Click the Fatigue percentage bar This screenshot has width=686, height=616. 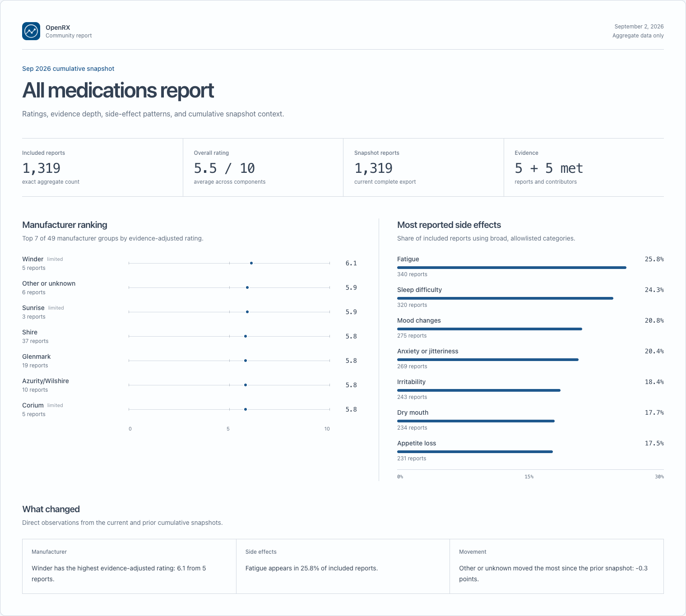pyautogui.click(x=512, y=268)
